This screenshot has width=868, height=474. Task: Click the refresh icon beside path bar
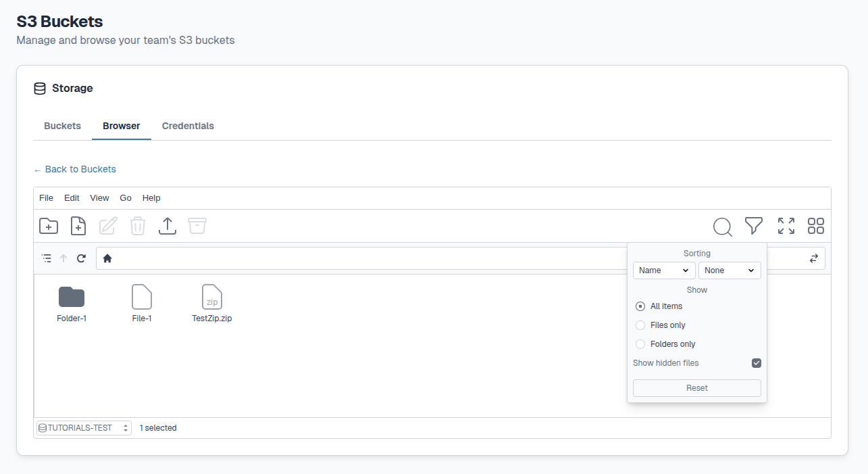click(x=82, y=258)
